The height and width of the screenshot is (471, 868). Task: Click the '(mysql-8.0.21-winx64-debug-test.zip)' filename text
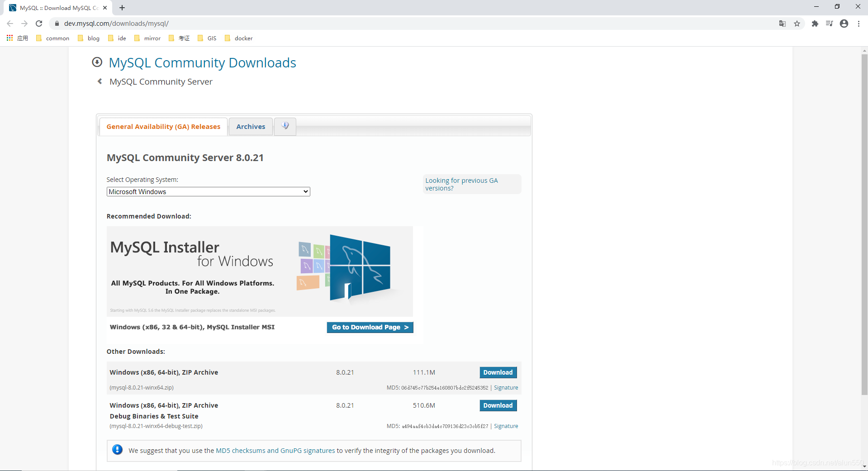click(156, 426)
